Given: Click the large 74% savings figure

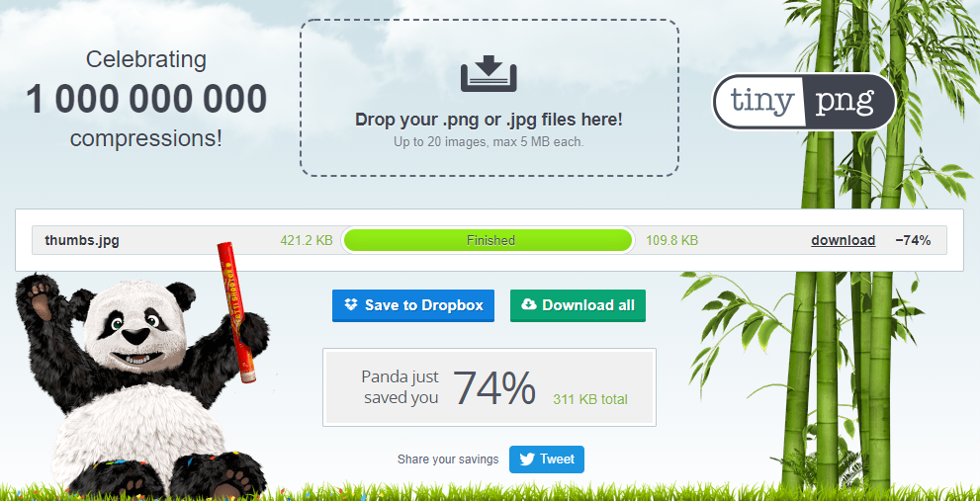Looking at the screenshot, I should pyautogui.click(x=493, y=388).
